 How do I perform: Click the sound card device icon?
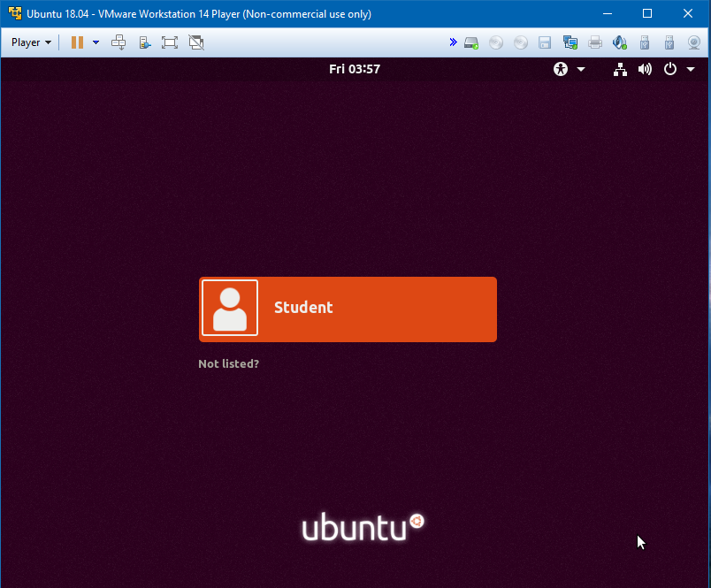[620, 42]
